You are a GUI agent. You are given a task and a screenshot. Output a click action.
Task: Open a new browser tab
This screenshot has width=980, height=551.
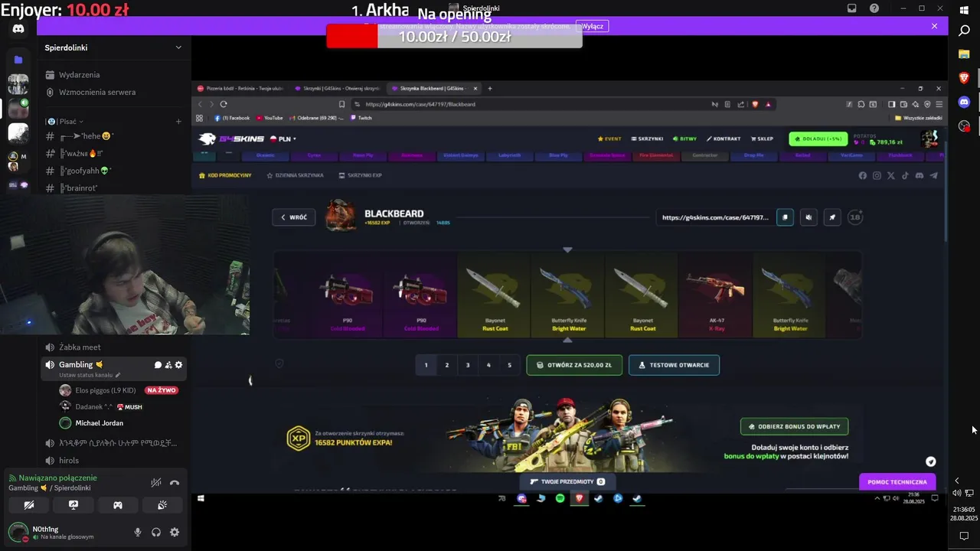(490, 88)
